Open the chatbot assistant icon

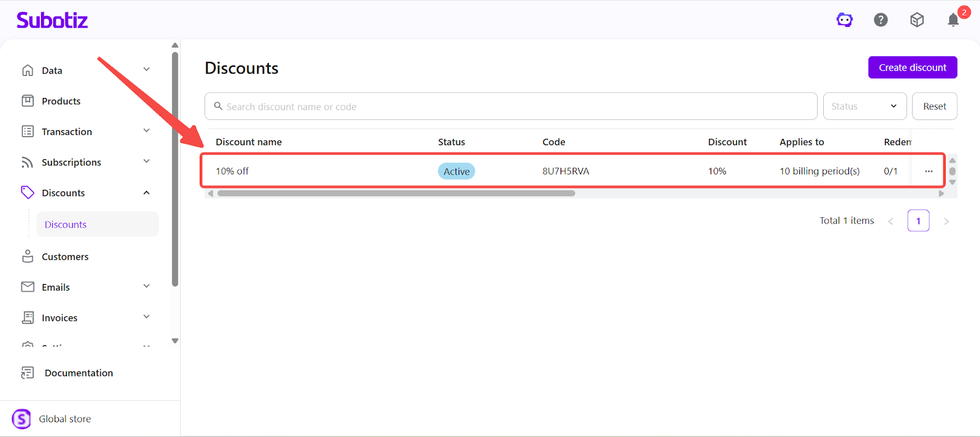pyautogui.click(x=845, y=20)
